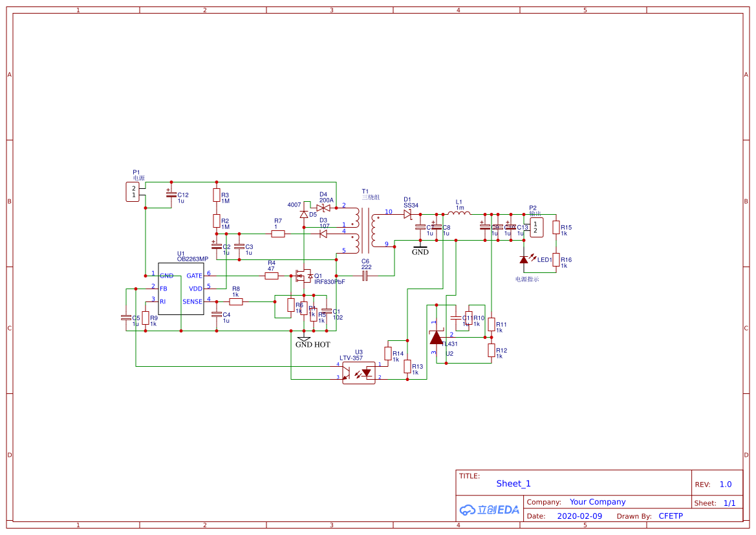Select the R4 47 ohm gate resistor
This screenshot has width=756, height=535.
pos(272,276)
